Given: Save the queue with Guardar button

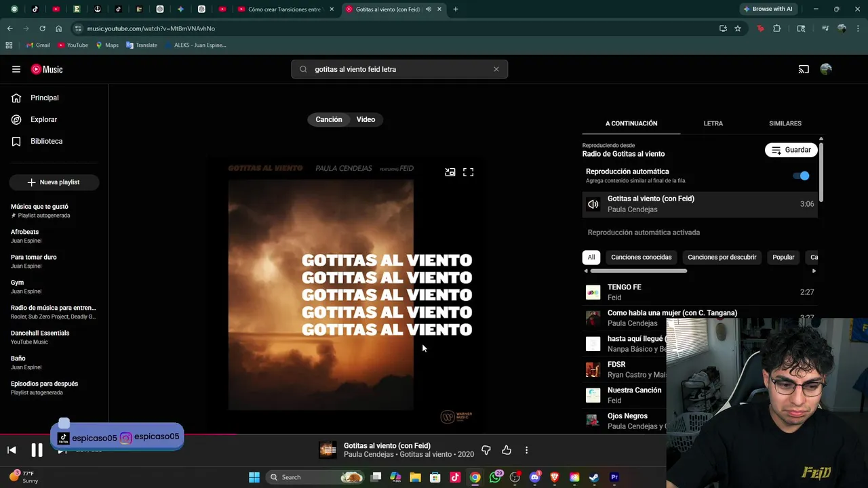Looking at the screenshot, I should [791, 150].
